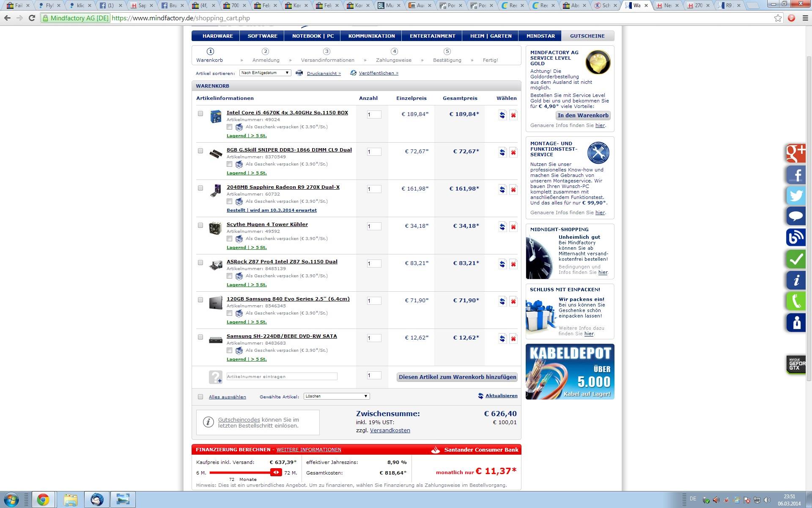Refresh the Samsung DVD-RW row
Viewport: 812px width, 508px height.
point(502,339)
